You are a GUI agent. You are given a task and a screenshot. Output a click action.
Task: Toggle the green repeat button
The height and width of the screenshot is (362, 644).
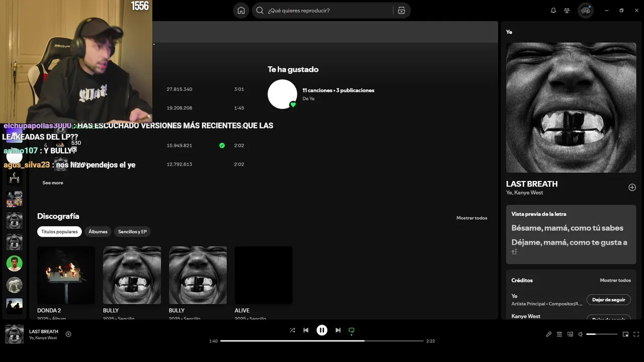352,330
